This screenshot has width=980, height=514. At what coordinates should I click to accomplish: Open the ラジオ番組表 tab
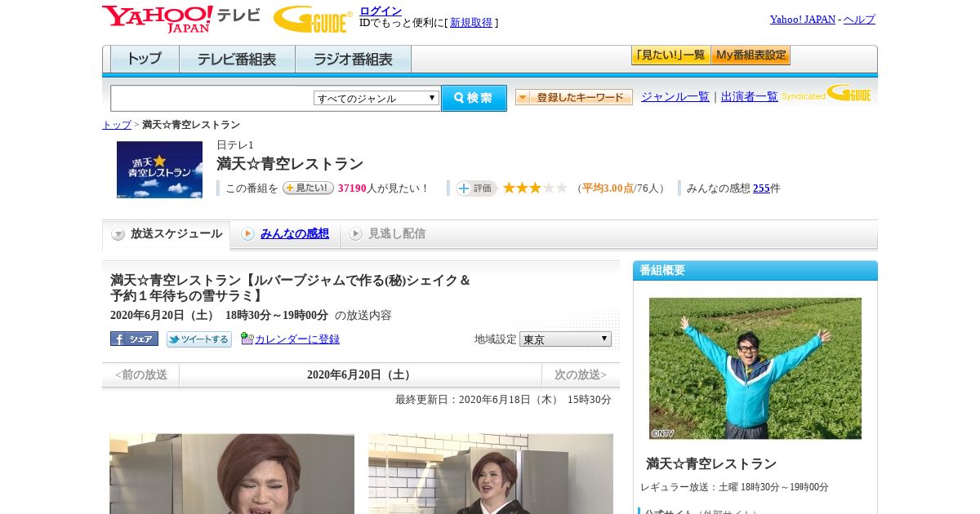pyautogui.click(x=353, y=60)
